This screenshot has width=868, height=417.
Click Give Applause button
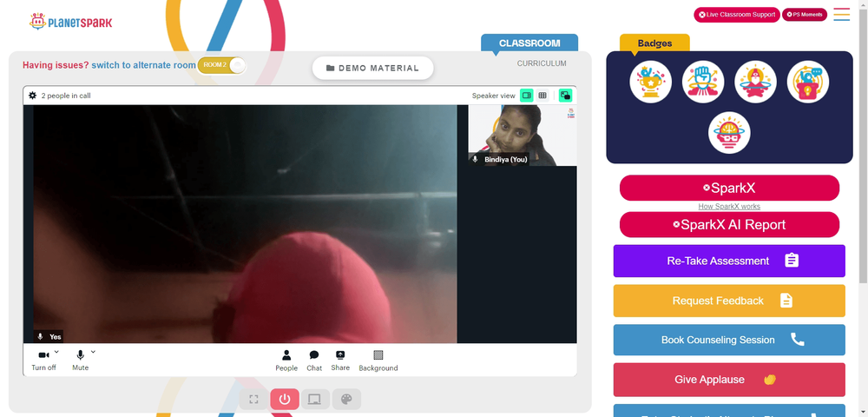click(729, 380)
